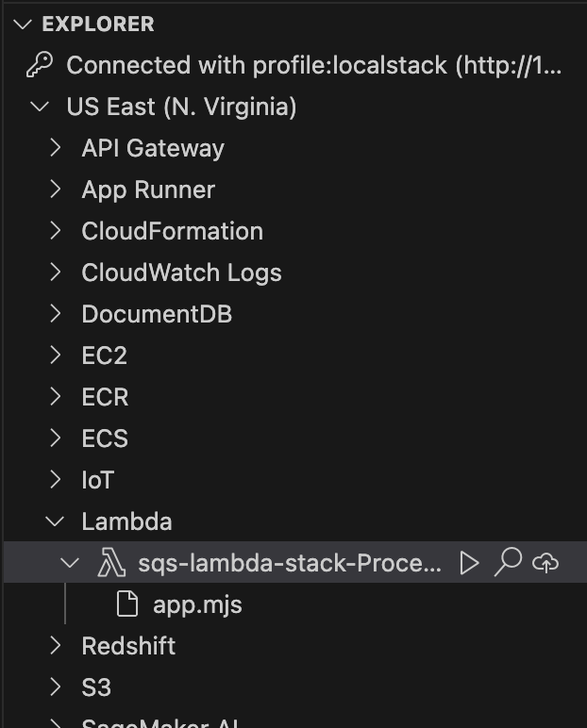Click the Invoke (play) icon on Lambda function
Image resolution: width=587 pixels, height=728 pixels.
[x=469, y=563]
